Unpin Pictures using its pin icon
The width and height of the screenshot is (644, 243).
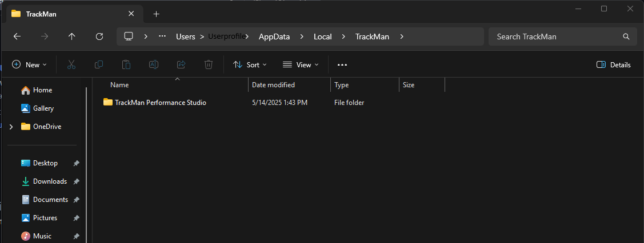coord(76,218)
